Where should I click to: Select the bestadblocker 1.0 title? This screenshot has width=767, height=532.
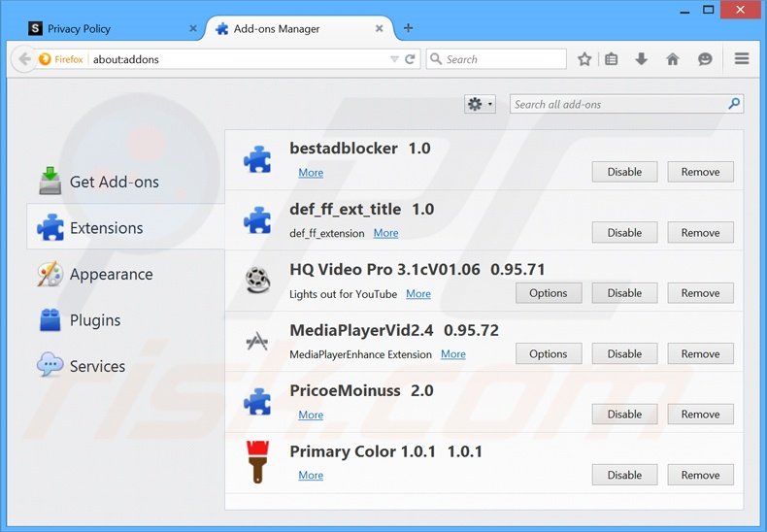coord(359,149)
